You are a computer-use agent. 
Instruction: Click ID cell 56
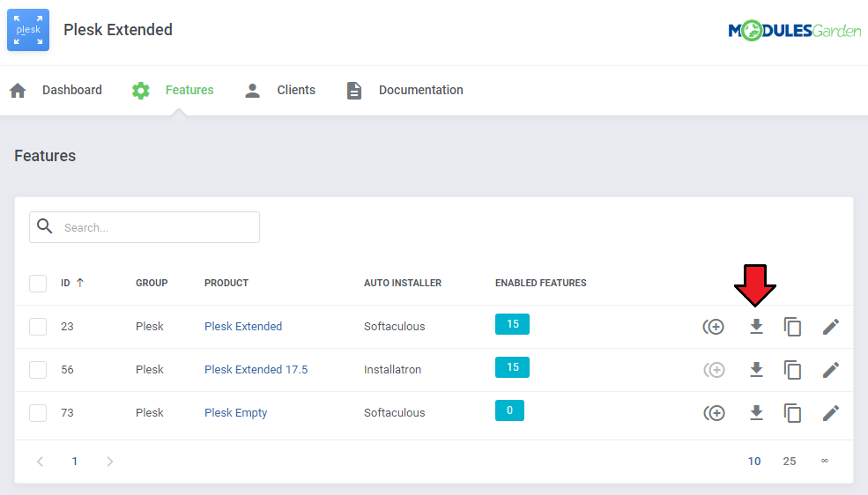67,369
